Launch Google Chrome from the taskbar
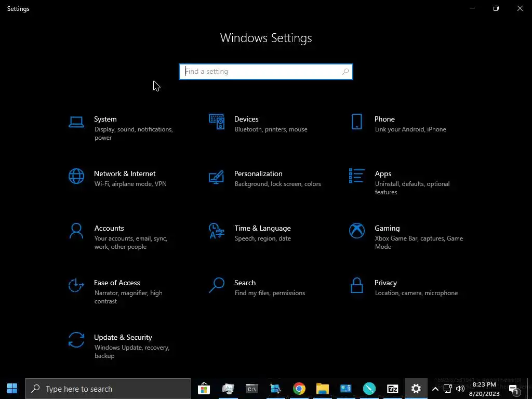This screenshot has height=399, width=532. coord(299,389)
